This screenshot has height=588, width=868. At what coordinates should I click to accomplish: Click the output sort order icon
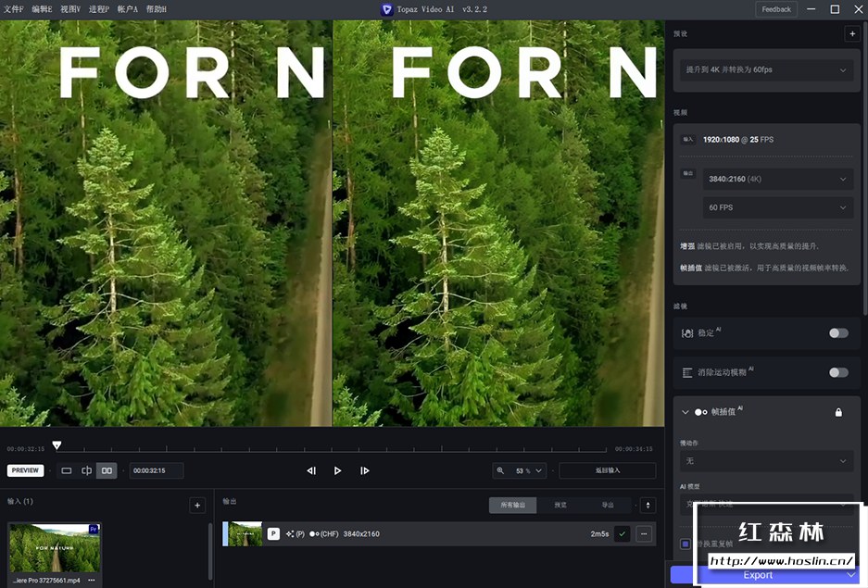pos(648,505)
